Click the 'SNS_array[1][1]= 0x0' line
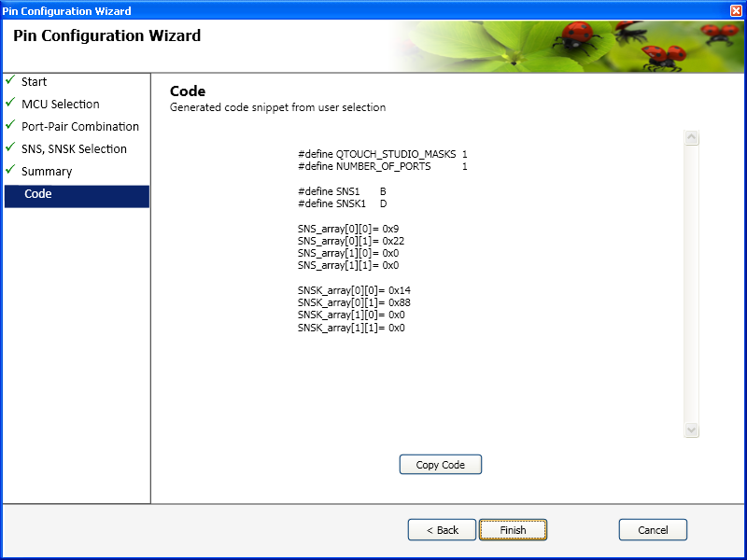747x560 pixels. (348, 265)
